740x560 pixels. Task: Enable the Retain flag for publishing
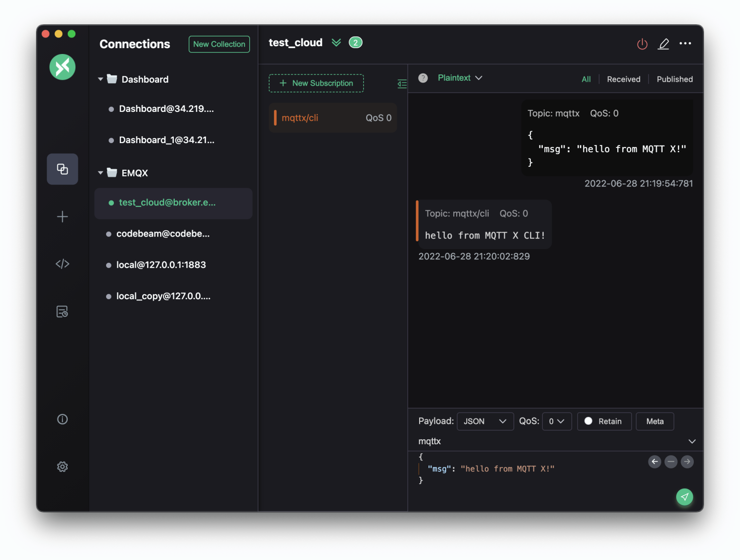[x=604, y=421]
